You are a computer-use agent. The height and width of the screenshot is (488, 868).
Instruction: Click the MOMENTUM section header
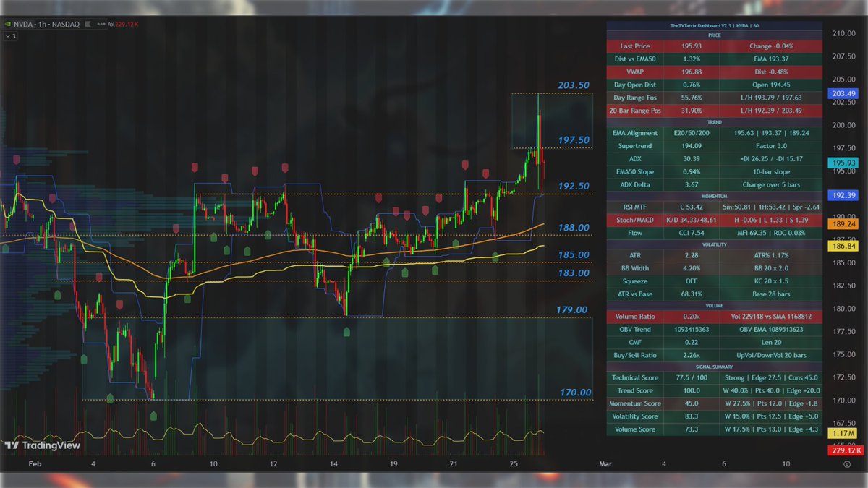pyautogui.click(x=714, y=196)
